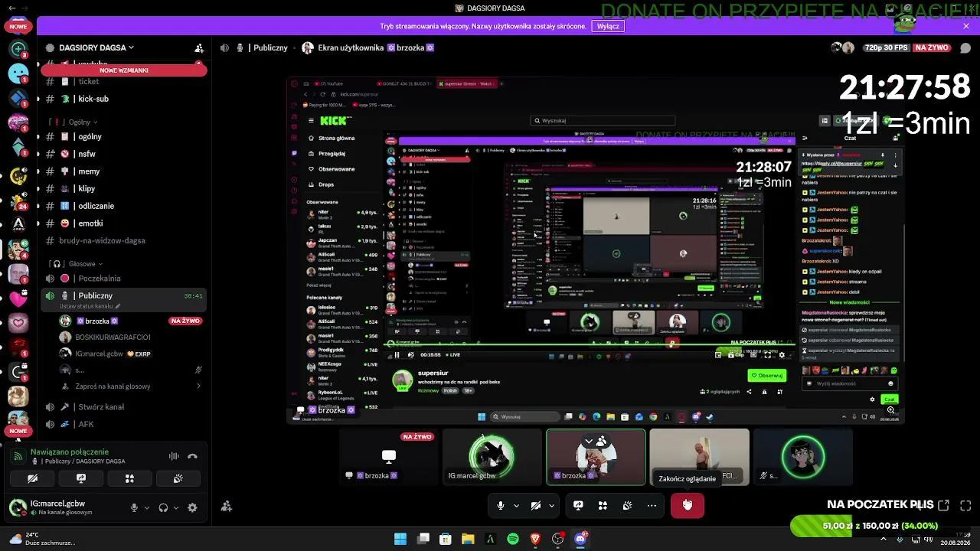Jump to NOWE WZMIANKI new mentions

[124, 70]
